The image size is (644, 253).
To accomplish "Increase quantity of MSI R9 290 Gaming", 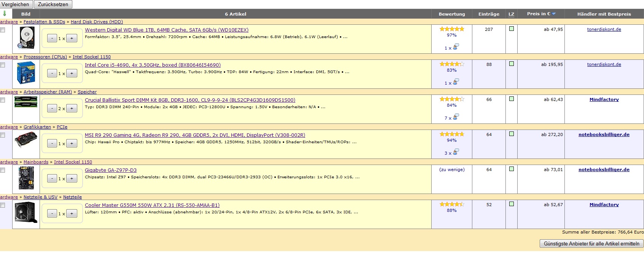I will (x=72, y=143).
